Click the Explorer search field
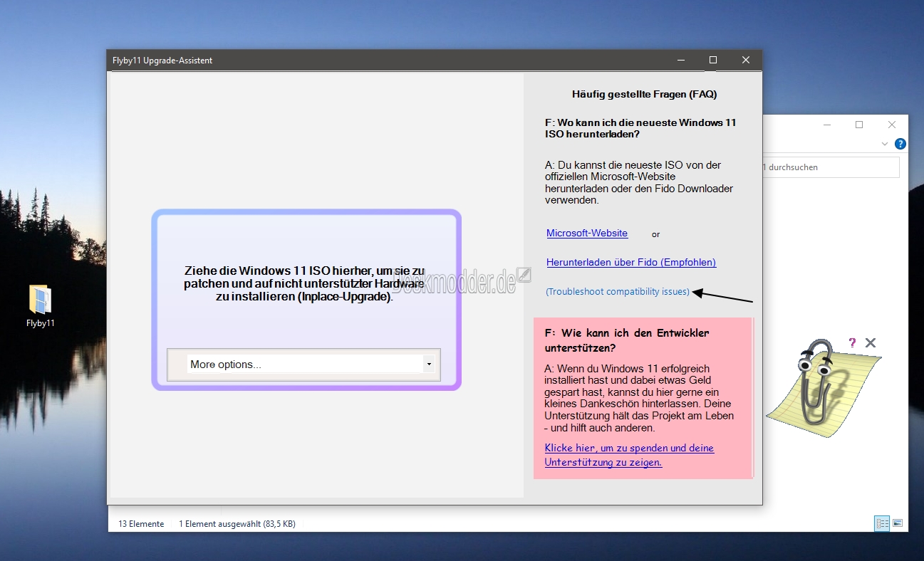The width and height of the screenshot is (924, 561). pos(831,167)
